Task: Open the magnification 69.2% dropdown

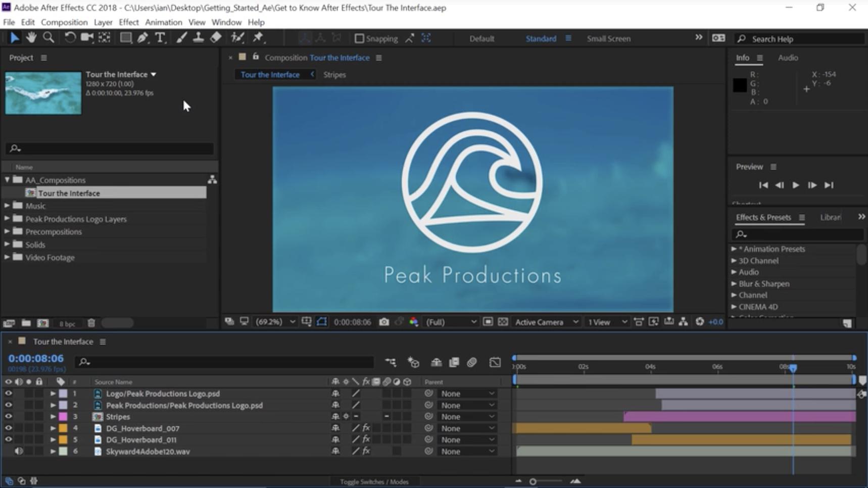Action: 275,322
